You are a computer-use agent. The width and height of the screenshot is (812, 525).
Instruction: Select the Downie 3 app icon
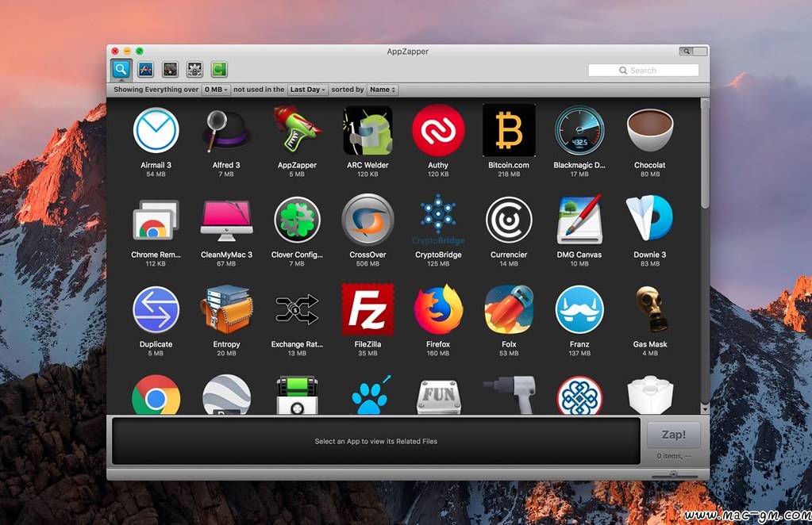(x=650, y=218)
